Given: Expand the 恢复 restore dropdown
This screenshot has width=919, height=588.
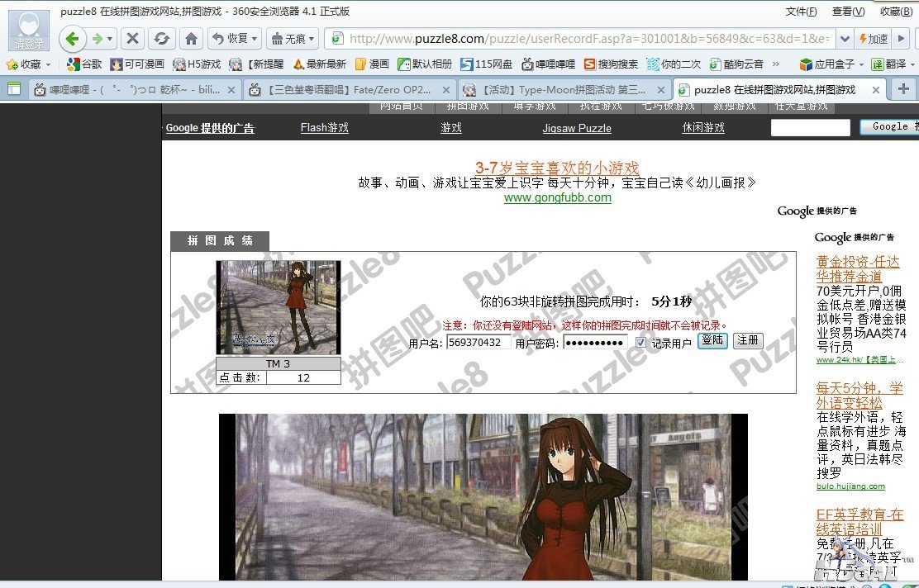Looking at the screenshot, I should point(254,39).
